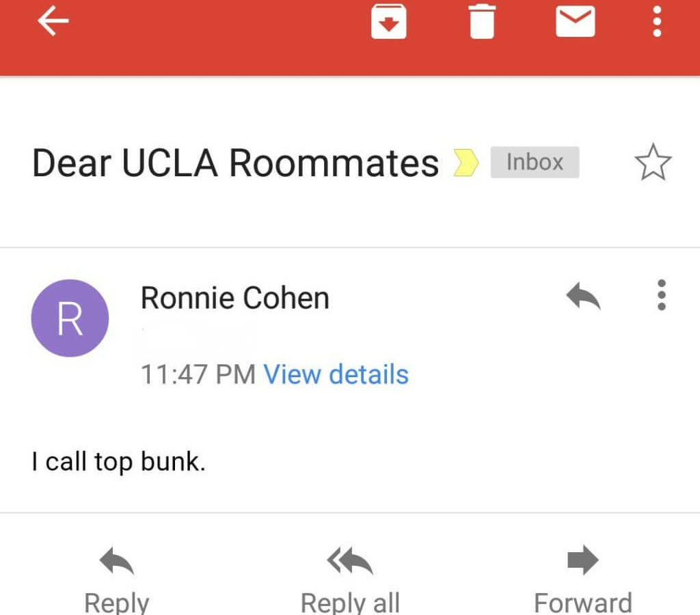The image size is (700, 615).
Task: Star the Dear UCLA Roommates email
Action: [653, 162]
